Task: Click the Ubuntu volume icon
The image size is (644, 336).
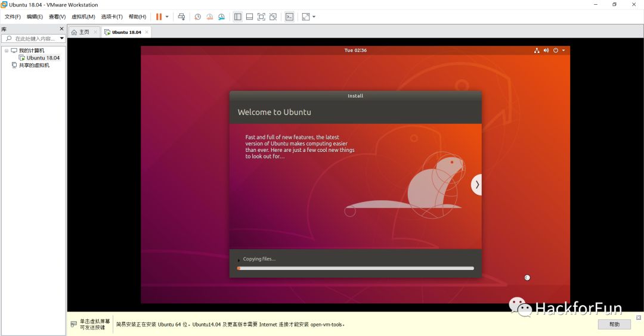Action: pos(546,51)
